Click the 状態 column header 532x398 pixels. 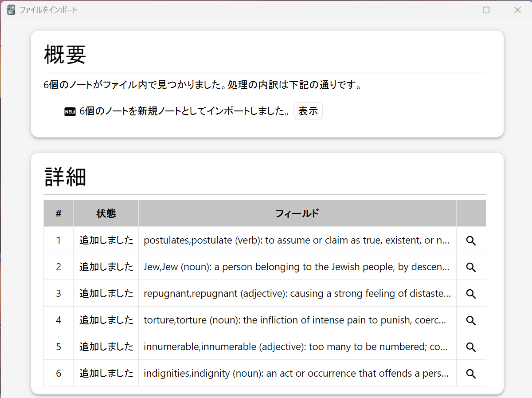pyautogui.click(x=106, y=213)
